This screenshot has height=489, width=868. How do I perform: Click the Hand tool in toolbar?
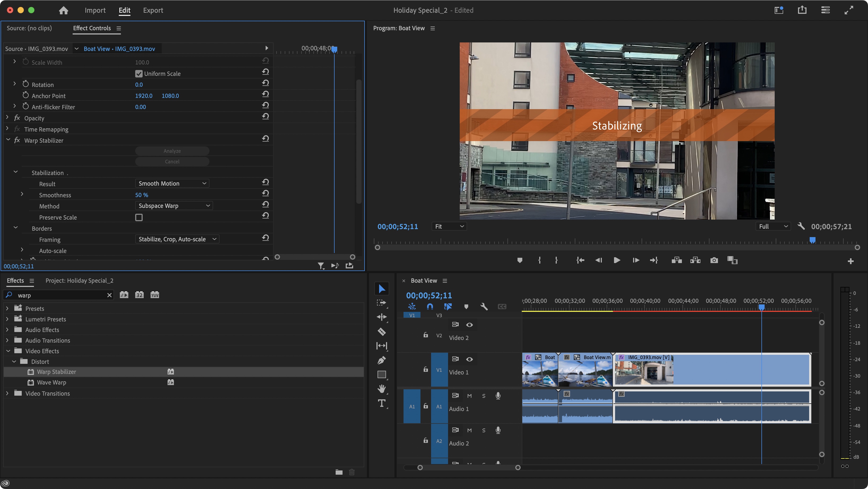pos(382,388)
